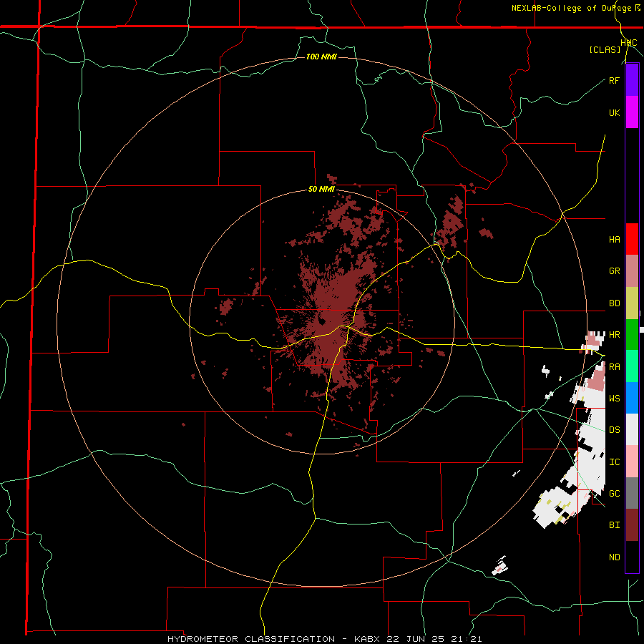
Task: Click the HA red legend swatch
Action: point(632,239)
